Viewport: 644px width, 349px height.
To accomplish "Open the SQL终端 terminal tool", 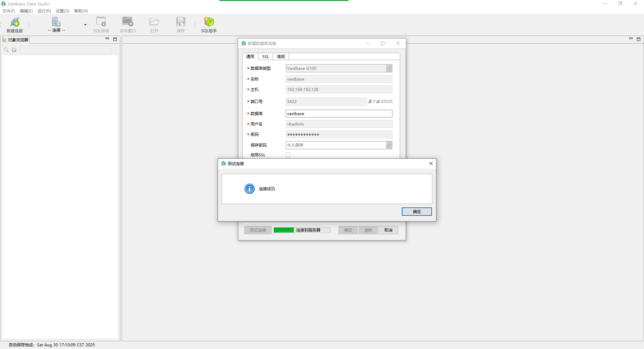I will coord(101,25).
